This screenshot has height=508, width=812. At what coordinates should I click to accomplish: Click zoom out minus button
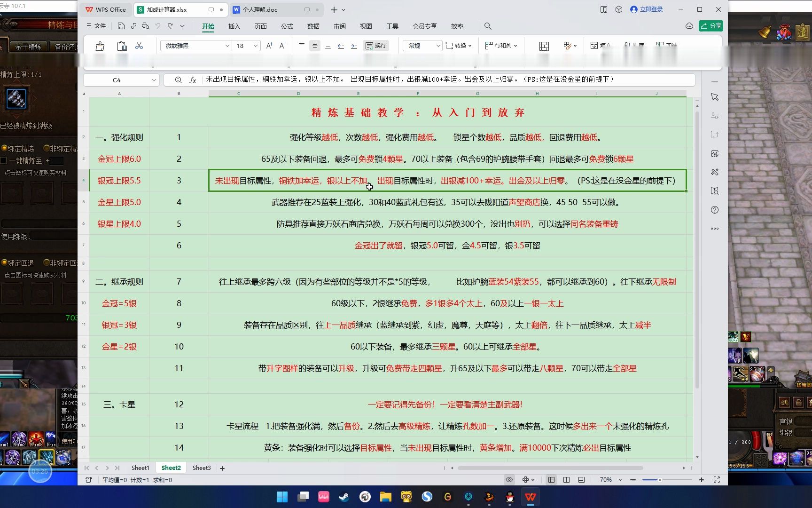click(633, 480)
